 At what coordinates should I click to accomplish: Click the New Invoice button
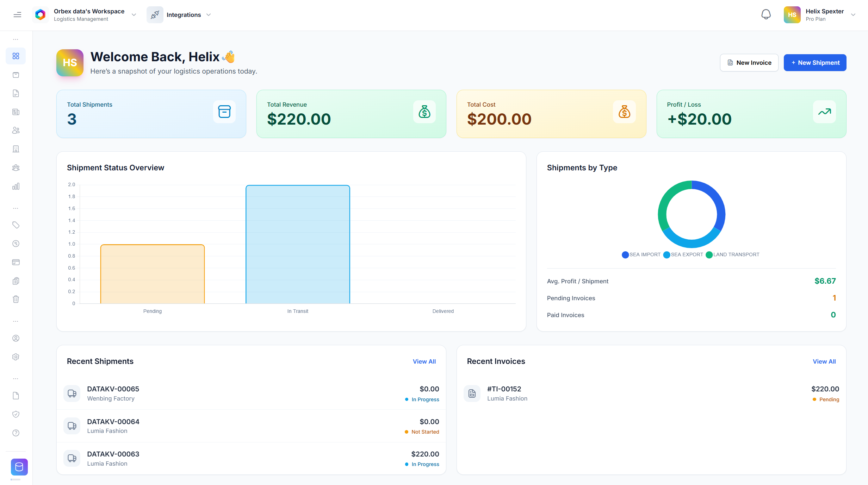(x=749, y=63)
